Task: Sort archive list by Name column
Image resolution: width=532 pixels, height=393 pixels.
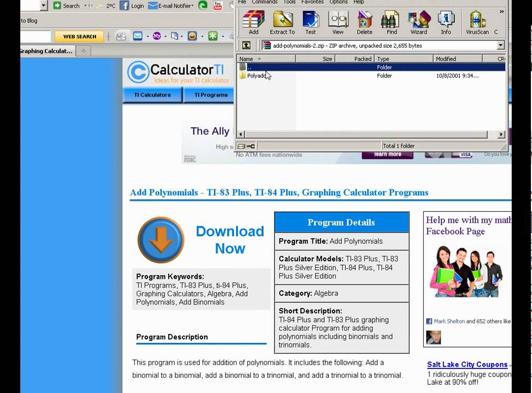Action: [x=266, y=58]
